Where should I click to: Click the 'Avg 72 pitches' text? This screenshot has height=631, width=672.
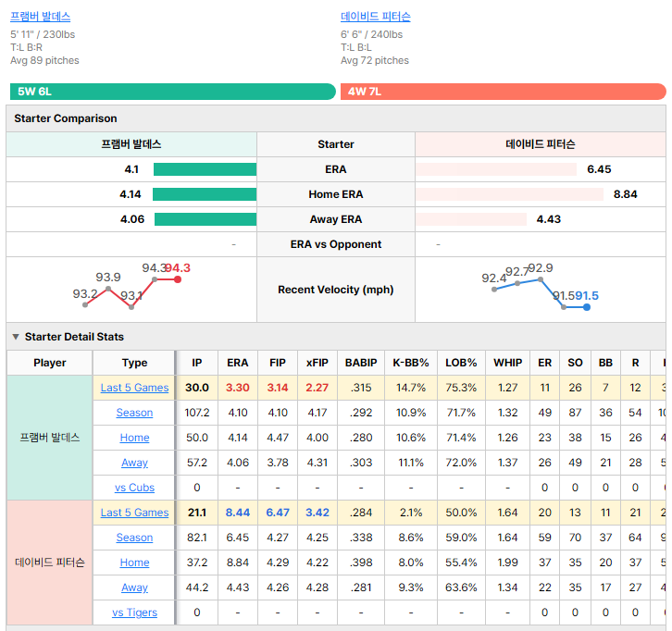[x=375, y=60]
